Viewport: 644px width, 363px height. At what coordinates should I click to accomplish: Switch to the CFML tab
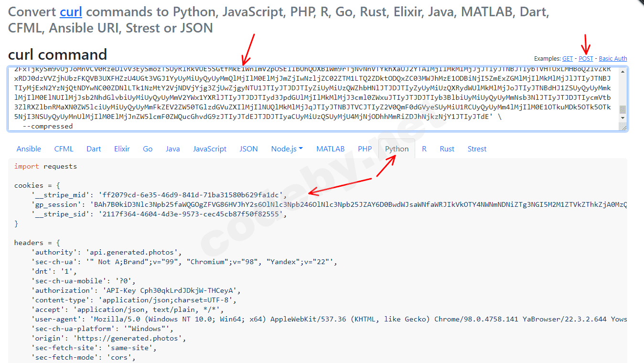click(64, 149)
